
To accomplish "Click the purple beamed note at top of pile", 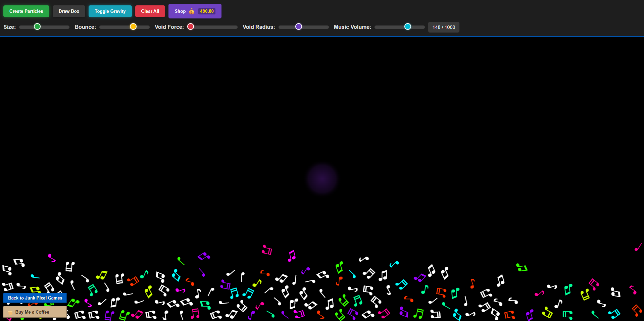I will click(204, 257).
